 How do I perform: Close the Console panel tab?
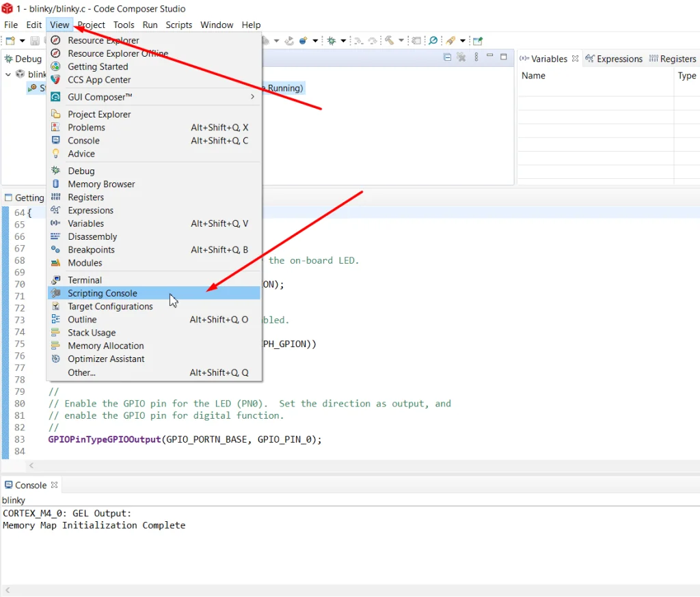pyautogui.click(x=54, y=484)
